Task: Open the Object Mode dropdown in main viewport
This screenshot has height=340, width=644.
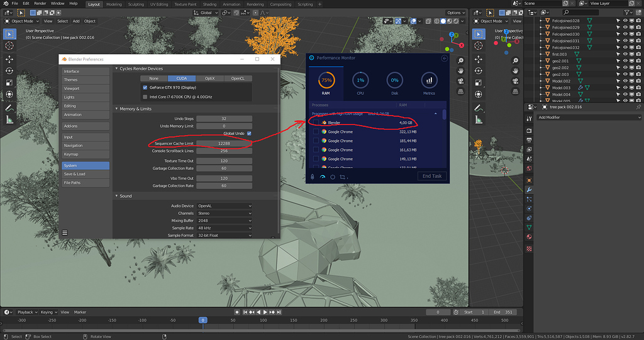Action: tap(22, 21)
